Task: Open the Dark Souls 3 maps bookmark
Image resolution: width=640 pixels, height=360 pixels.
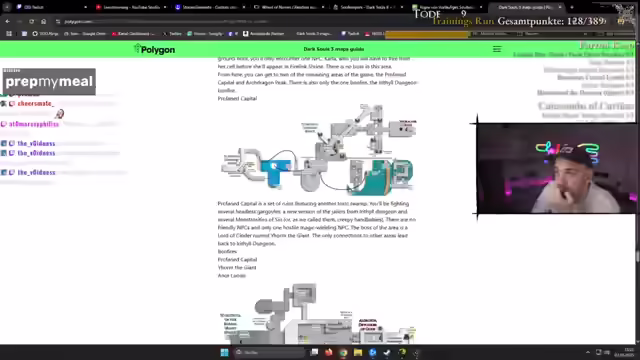Action: [313, 33]
